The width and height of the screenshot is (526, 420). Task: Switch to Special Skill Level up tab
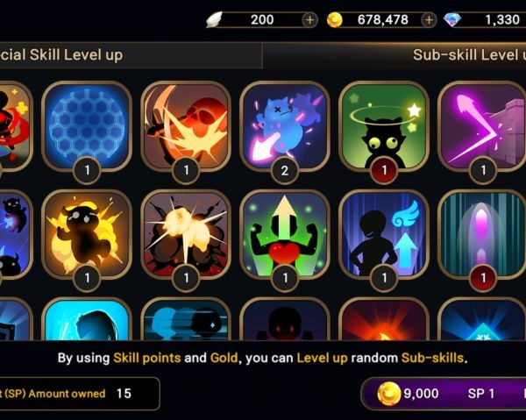(131, 55)
